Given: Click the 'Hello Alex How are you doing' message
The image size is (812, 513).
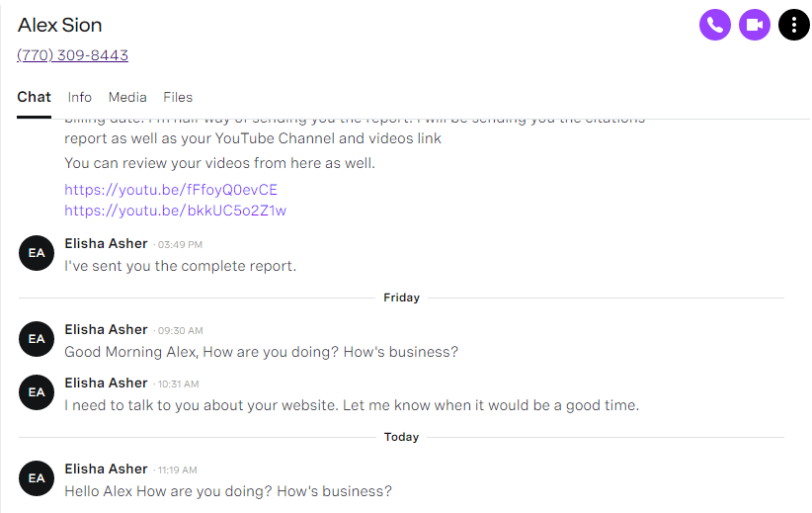Looking at the screenshot, I should point(228,491).
